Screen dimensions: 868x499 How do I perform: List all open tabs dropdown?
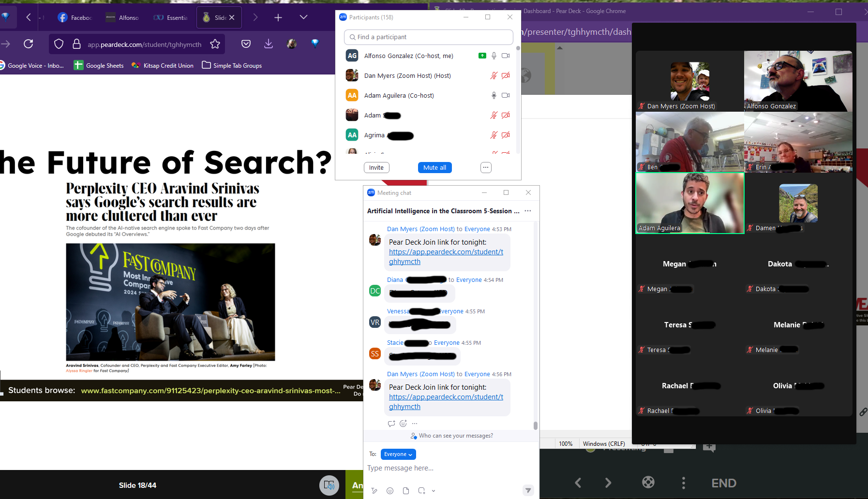coord(303,17)
